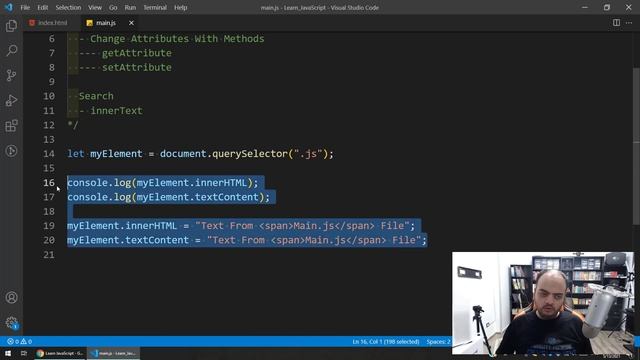Click myElement.innerHTML on line 19

(122, 226)
